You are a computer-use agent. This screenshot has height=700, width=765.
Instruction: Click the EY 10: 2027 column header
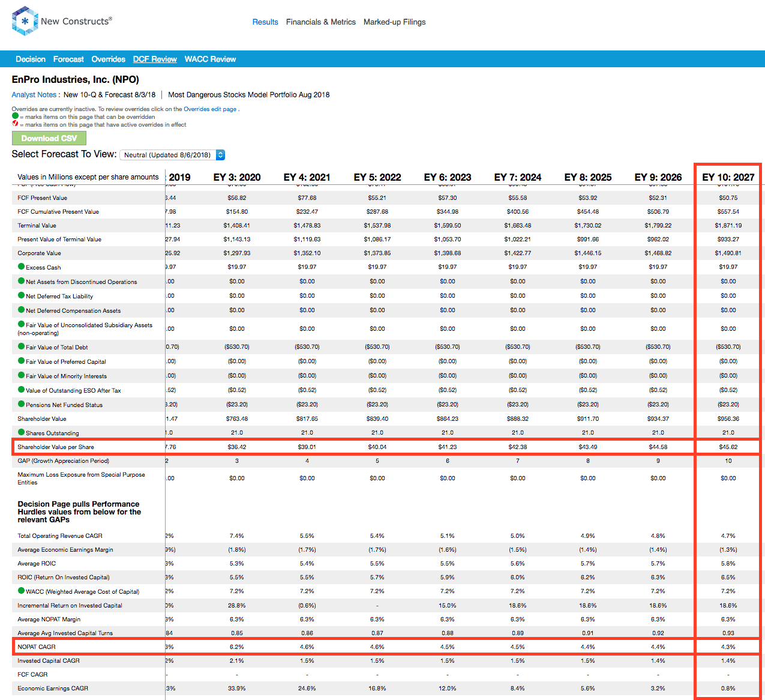pos(728,177)
